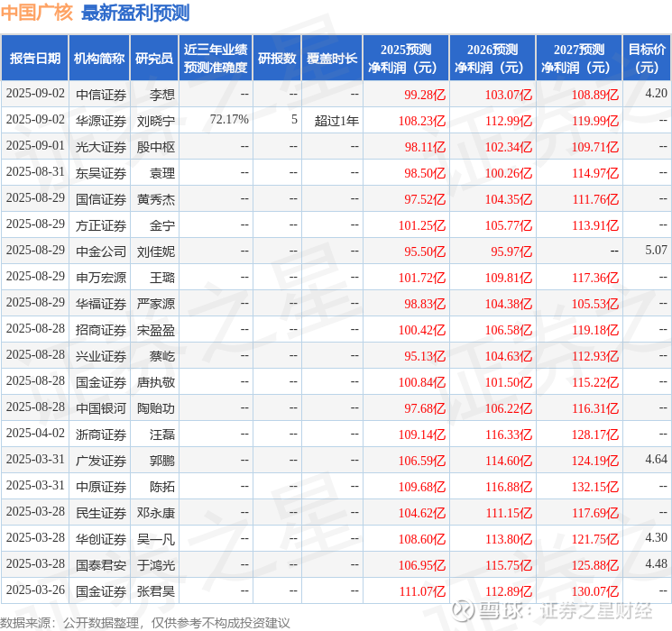Select the 兴业证券 institution cell
The image size is (672, 631).
[x=101, y=356]
